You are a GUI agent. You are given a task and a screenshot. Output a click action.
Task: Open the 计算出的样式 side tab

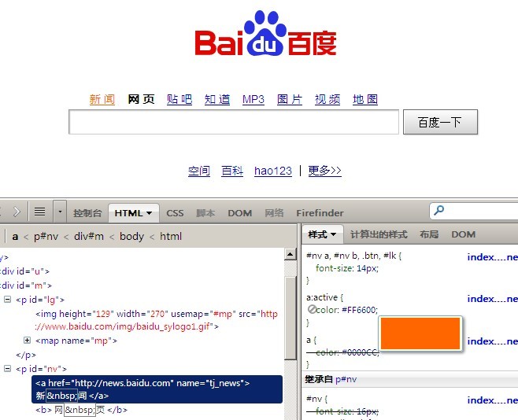[x=379, y=234]
